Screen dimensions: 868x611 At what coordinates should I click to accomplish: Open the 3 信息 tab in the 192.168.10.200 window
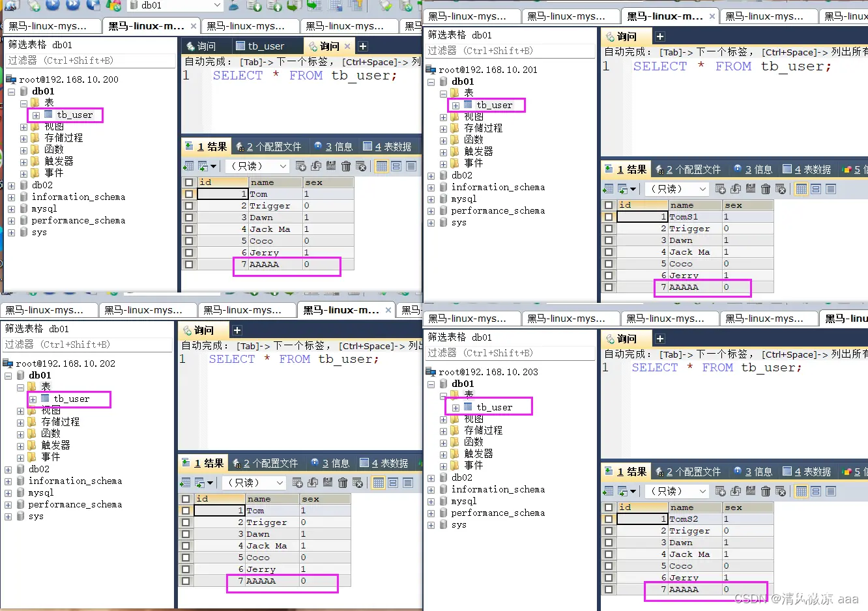[333, 147]
